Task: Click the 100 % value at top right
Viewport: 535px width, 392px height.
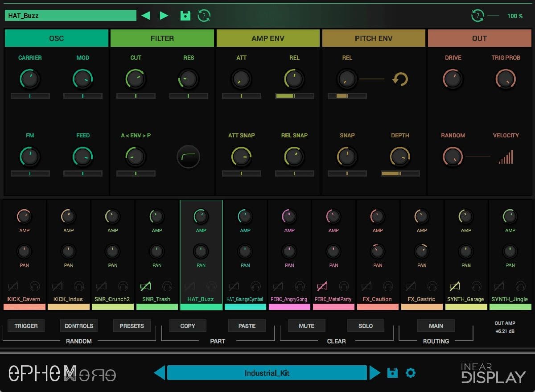Action: [x=514, y=16]
